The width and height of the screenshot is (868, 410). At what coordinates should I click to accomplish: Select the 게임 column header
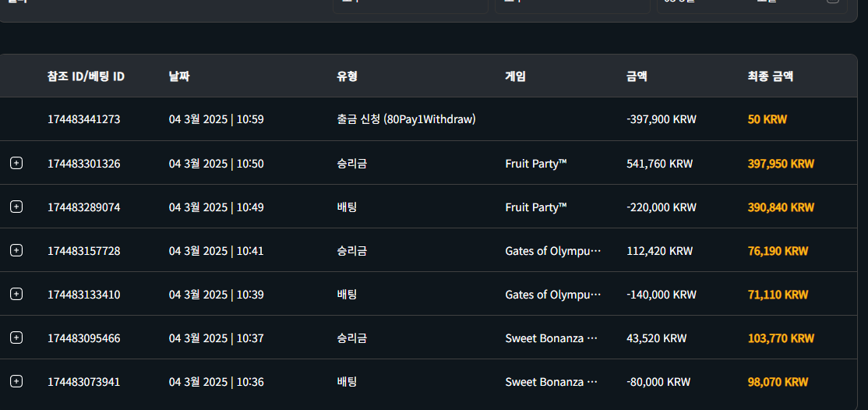(515, 76)
